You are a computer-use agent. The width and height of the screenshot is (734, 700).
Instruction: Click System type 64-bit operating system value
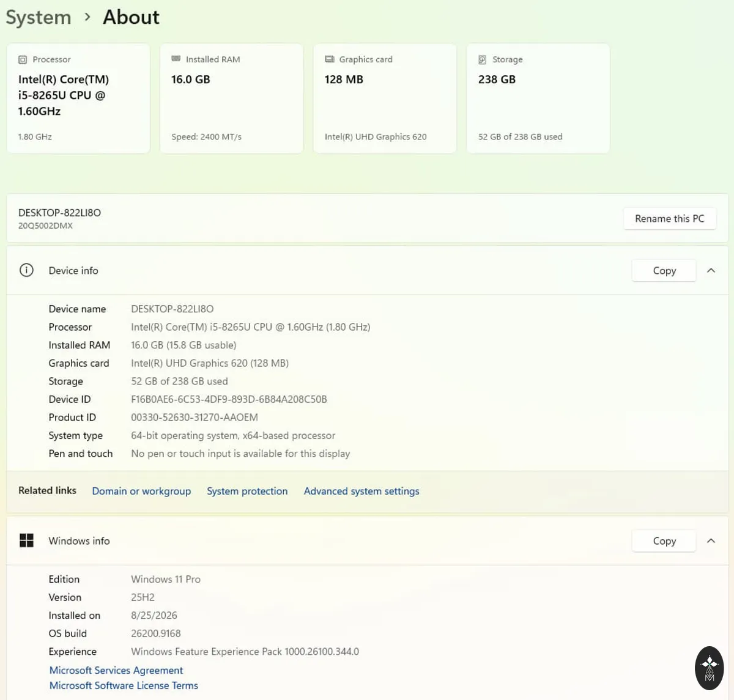click(233, 435)
